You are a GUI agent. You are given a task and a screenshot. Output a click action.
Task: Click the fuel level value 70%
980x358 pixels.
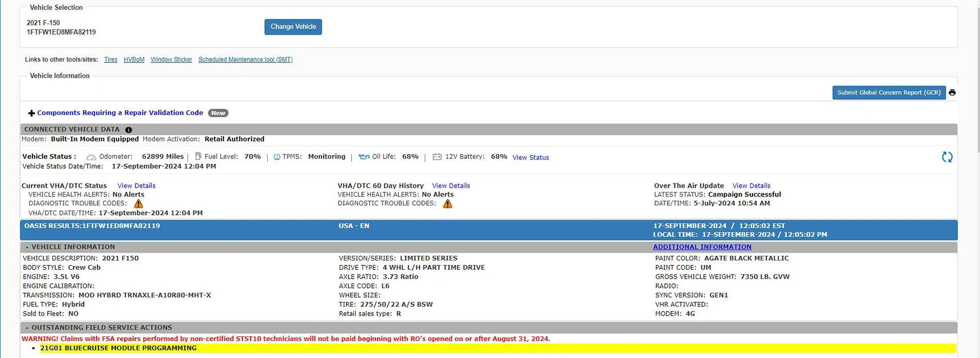[x=252, y=157]
